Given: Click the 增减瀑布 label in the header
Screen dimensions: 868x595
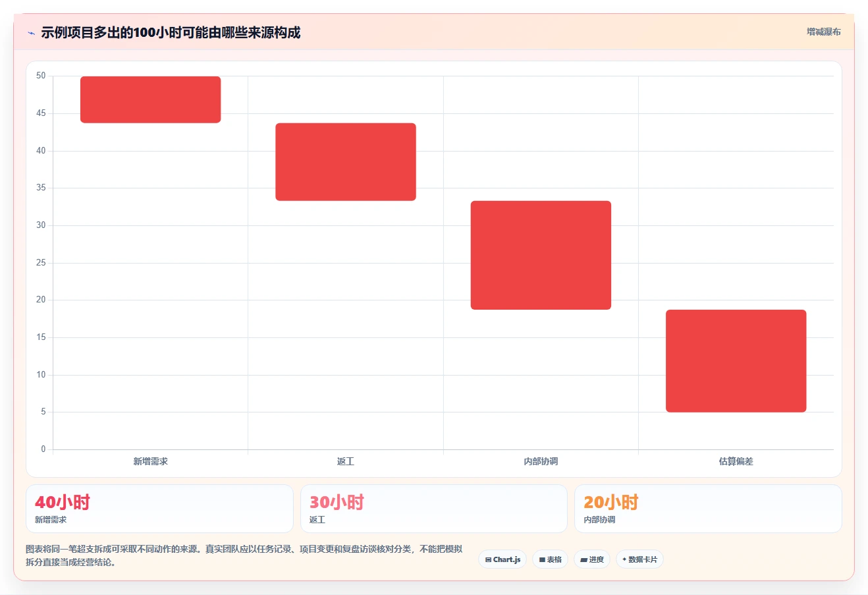Looking at the screenshot, I should click(824, 32).
